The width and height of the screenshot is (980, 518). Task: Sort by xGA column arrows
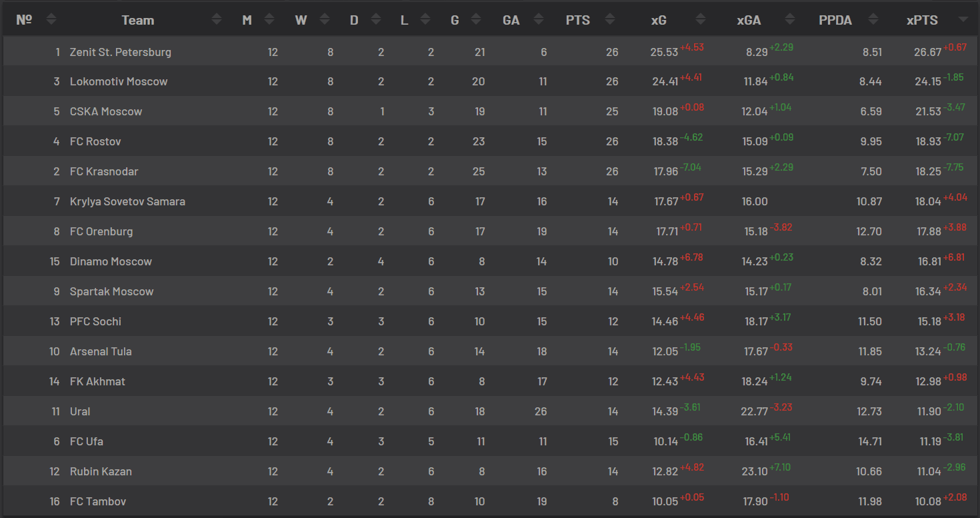(790, 20)
